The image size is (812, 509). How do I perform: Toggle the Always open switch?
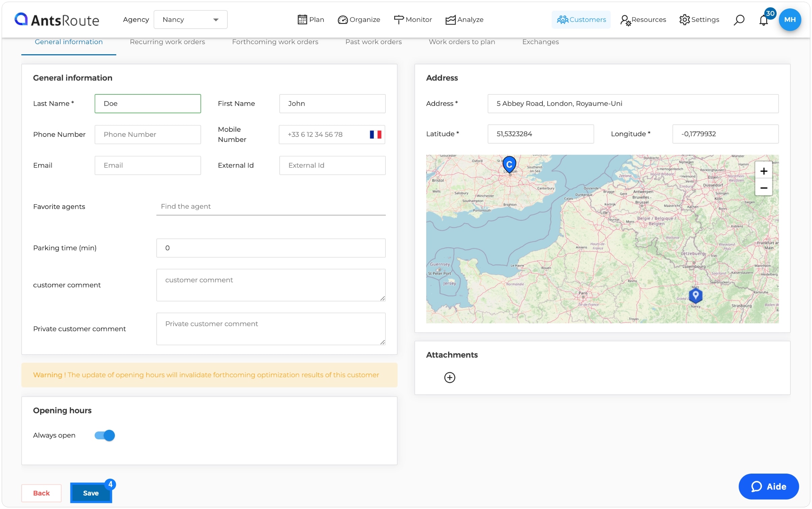point(104,435)
